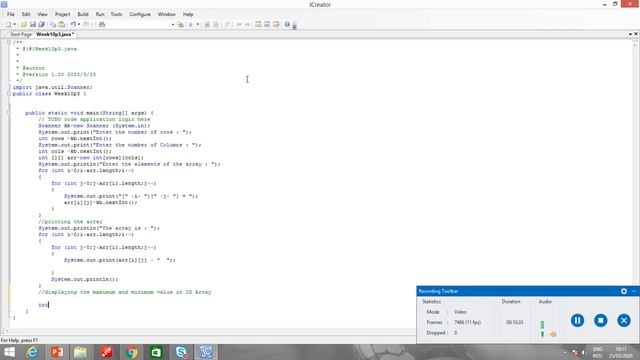Screen dimensions: 640x360
Task: Open the Help menu
Action: click(188, 14)
